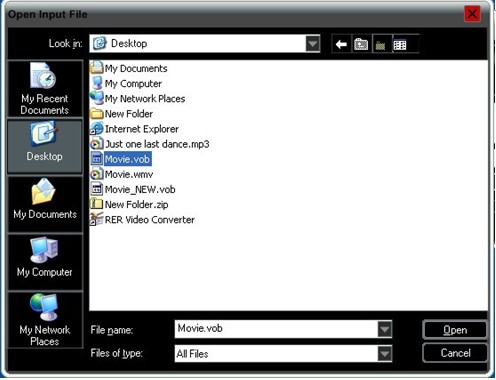Select the RER Video Converter entry text
Viewport: 496px width, 380px height.
[150, 220]
